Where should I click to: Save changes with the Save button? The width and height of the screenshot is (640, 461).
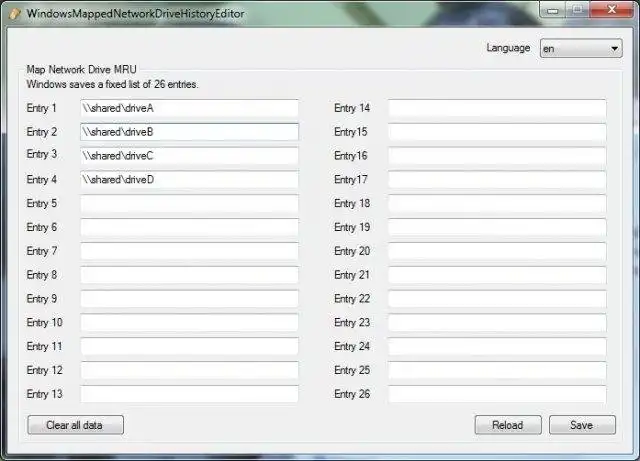(582, 425)
